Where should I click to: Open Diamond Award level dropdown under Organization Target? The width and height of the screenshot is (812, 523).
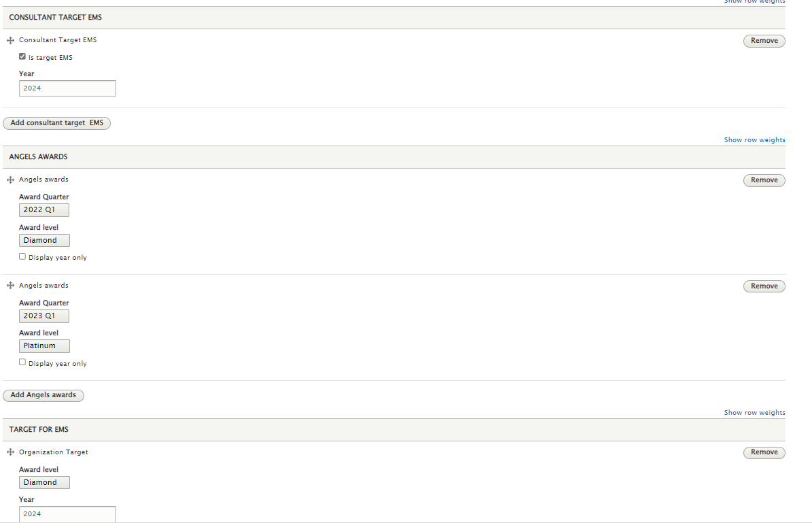click(45, 483)
